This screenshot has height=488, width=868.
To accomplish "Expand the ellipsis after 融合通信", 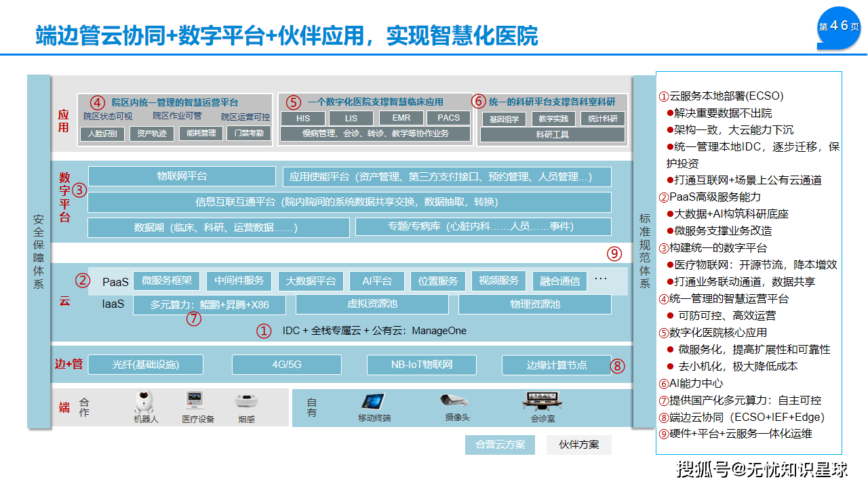I will 601,279.
